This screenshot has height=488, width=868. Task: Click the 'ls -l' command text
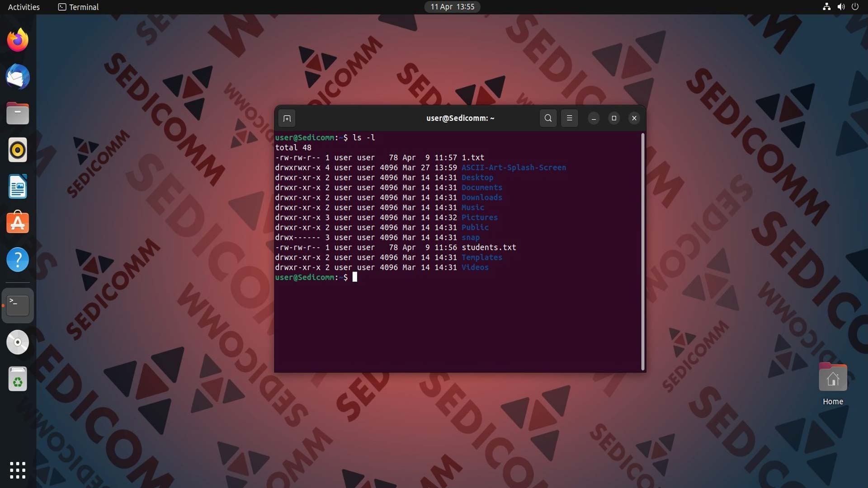(364, 137)
